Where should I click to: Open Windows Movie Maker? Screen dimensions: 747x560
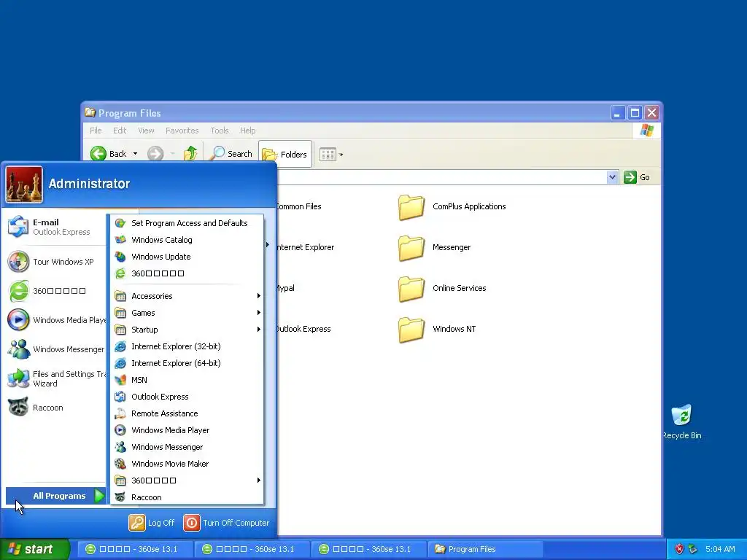pos(187,463)
